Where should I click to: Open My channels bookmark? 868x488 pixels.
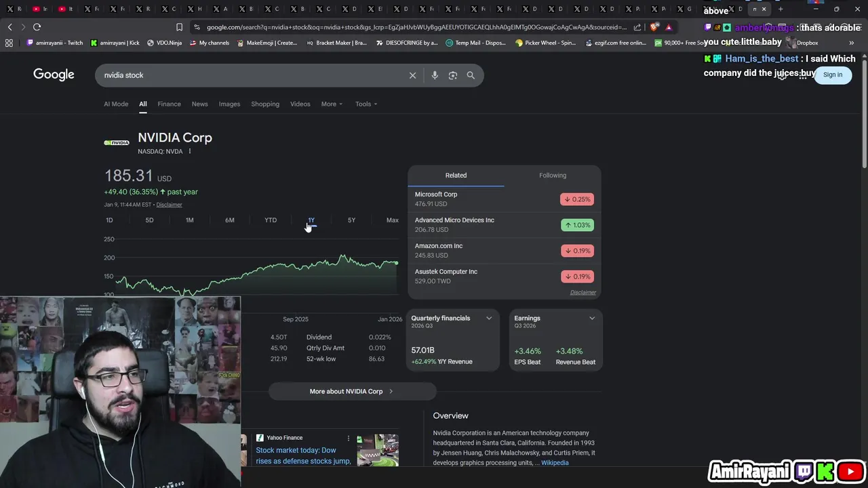point(208,43)
